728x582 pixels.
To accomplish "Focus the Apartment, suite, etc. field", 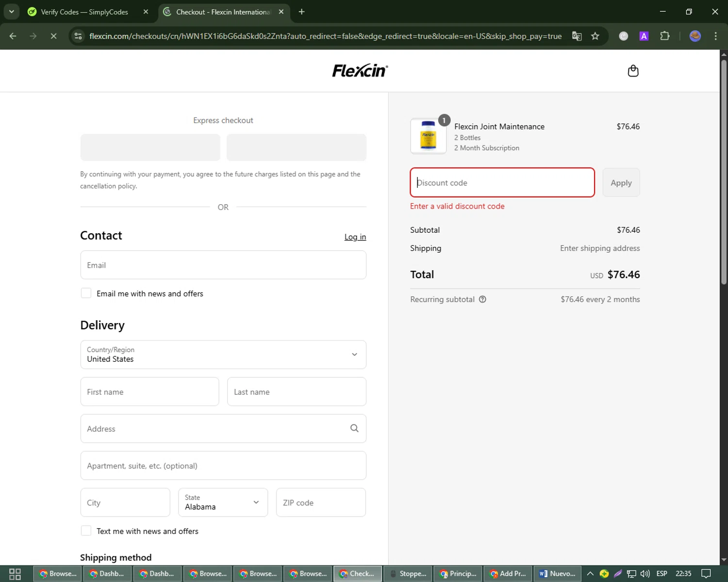I will 223,466.
